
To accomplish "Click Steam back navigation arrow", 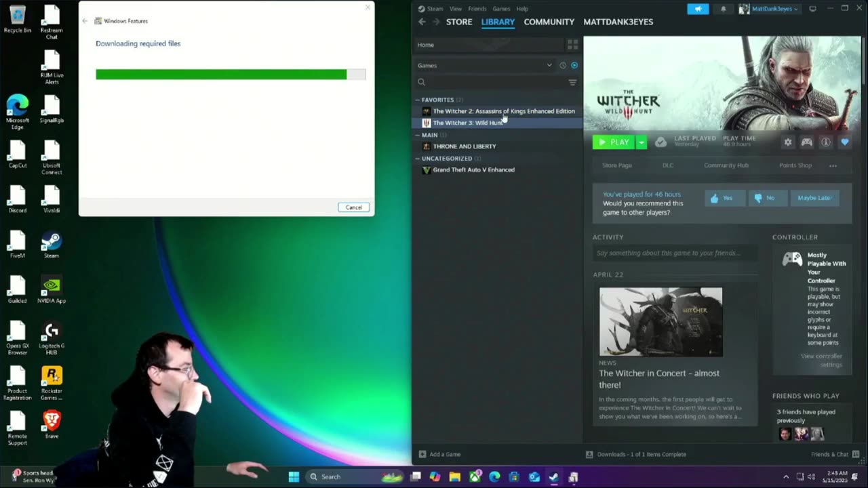I will (422, 22).
